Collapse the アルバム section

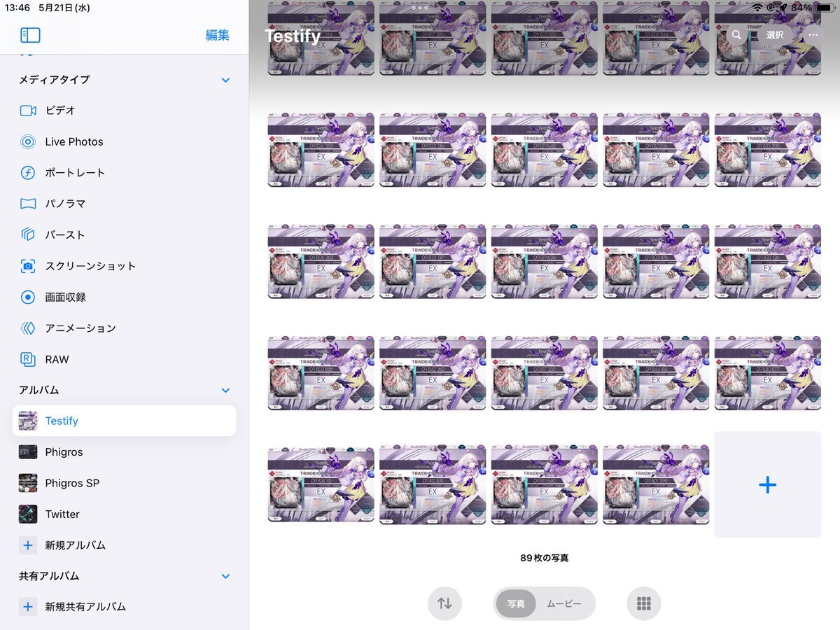click(x=225, y=390)
